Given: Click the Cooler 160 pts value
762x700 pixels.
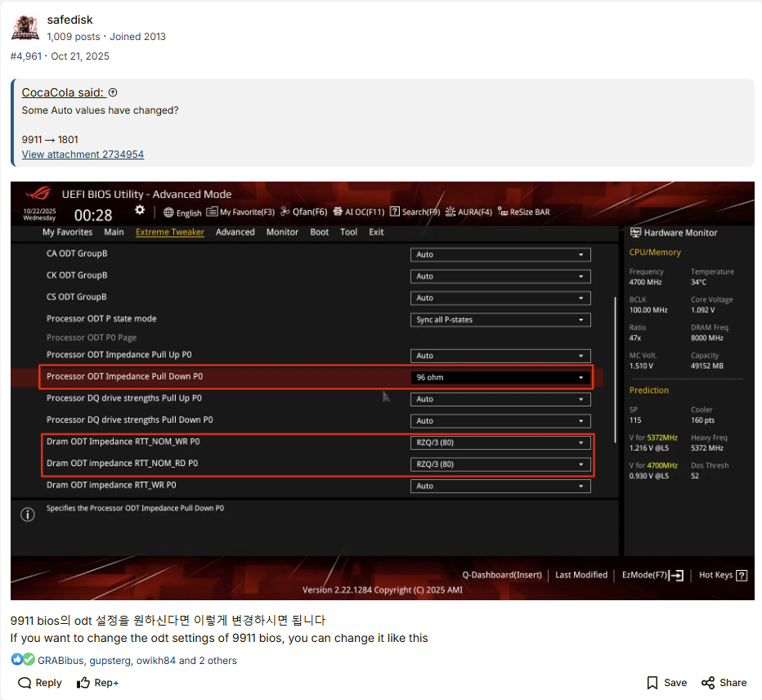Looking at the screenshot, I should point(702,420).
